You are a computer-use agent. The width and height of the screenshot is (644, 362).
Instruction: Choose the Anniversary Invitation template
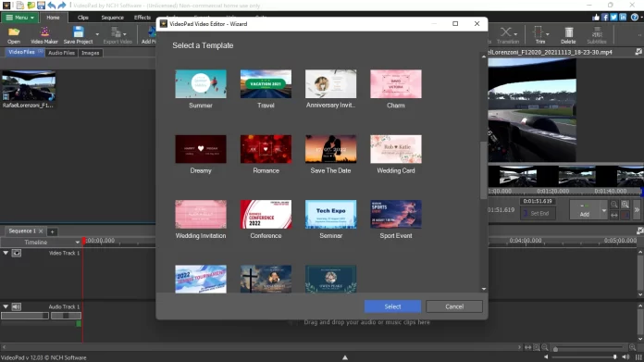coord(330,84)
